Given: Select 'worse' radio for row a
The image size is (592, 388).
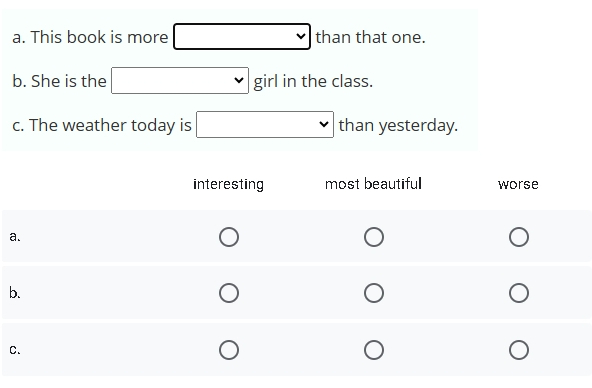Looking at the screenshot, I should 519,237.
